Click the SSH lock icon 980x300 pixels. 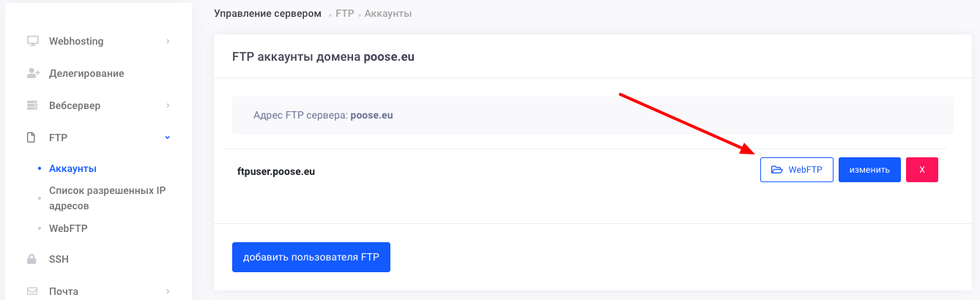[x=31, y=259]
